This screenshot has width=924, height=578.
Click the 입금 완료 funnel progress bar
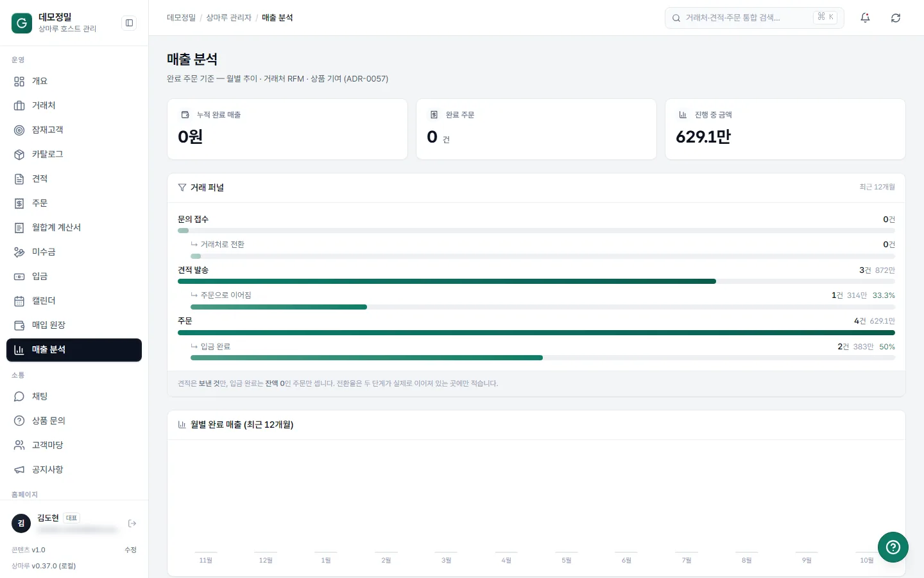tap(542, 358)
